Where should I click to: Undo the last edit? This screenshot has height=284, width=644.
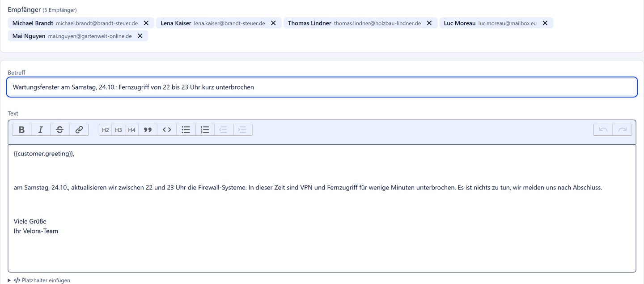tap(603, 130)
